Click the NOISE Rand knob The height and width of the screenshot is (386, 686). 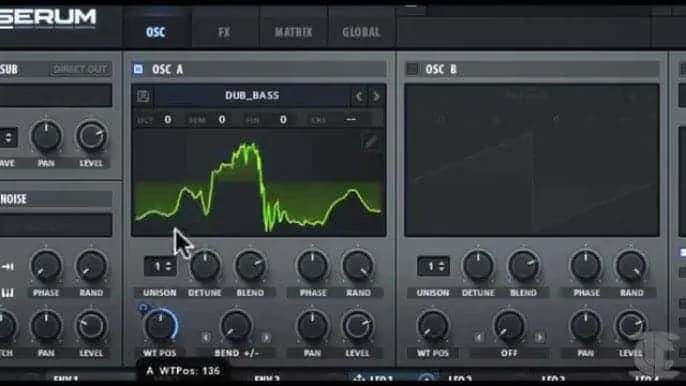click(91, 266)
